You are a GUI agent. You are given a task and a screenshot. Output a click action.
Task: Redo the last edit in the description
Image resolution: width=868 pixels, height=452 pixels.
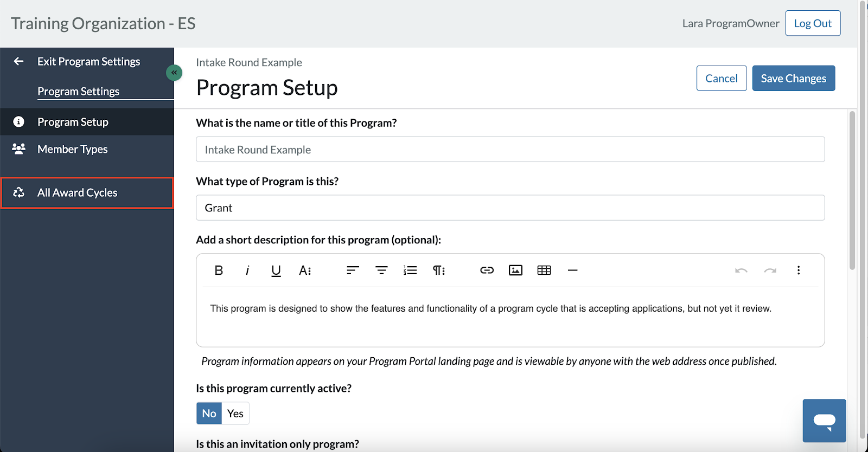click(770, 270)
